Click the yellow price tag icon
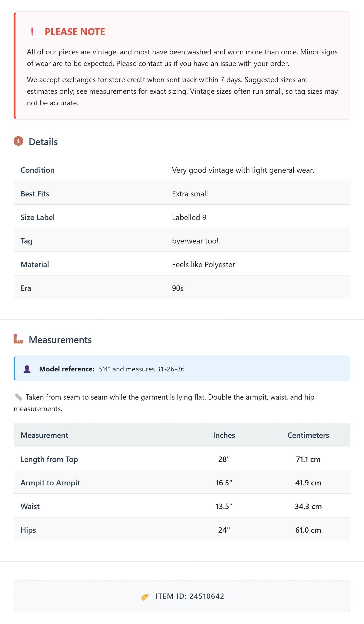This screenshot has width=364, height=624. (145, 597)
